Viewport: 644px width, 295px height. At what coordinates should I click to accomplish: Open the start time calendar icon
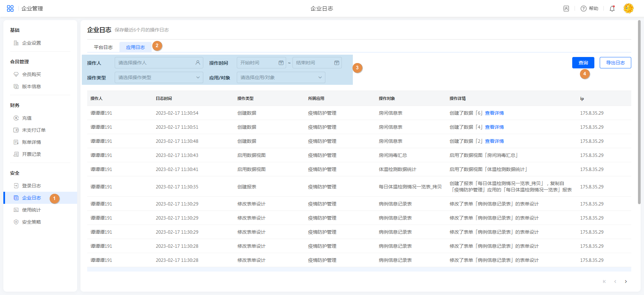[x=281, y=63]
